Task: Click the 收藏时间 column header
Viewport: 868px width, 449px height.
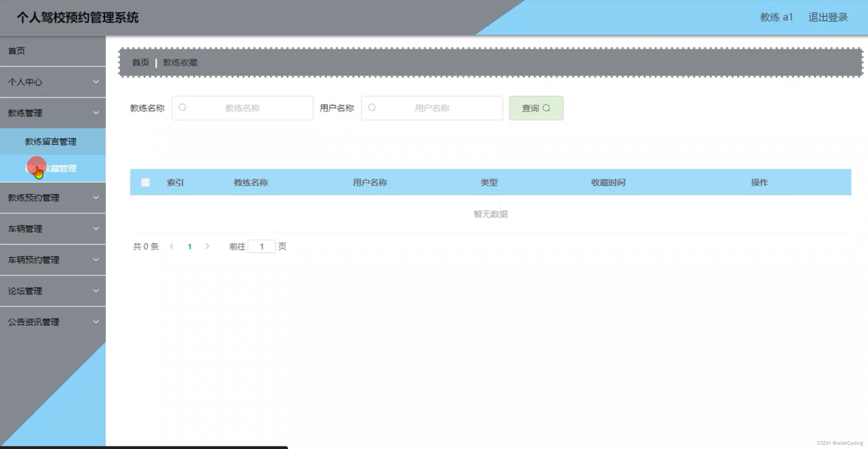Action: click(x=608, y=182)
